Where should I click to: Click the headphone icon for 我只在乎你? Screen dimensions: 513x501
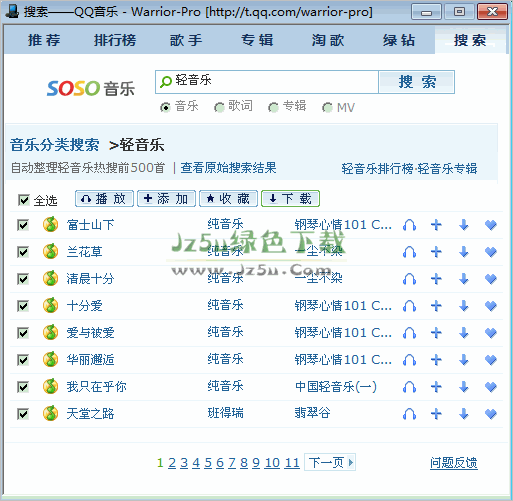pyautogui.click(x=409, y=387)
